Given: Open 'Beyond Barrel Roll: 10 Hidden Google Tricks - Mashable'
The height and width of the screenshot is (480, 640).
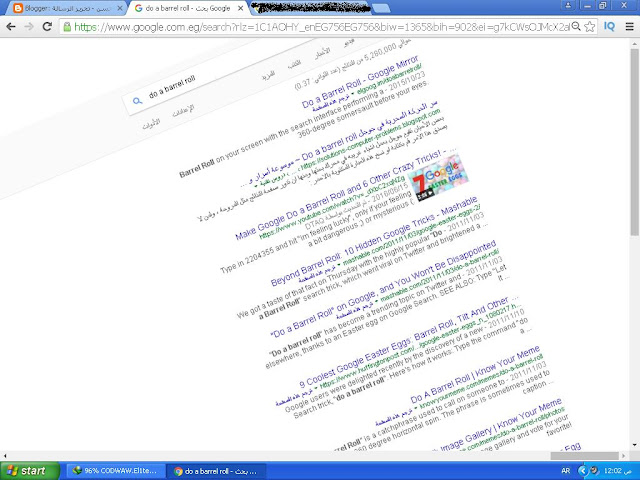Looking at the screenshot, I should point(374,242).
